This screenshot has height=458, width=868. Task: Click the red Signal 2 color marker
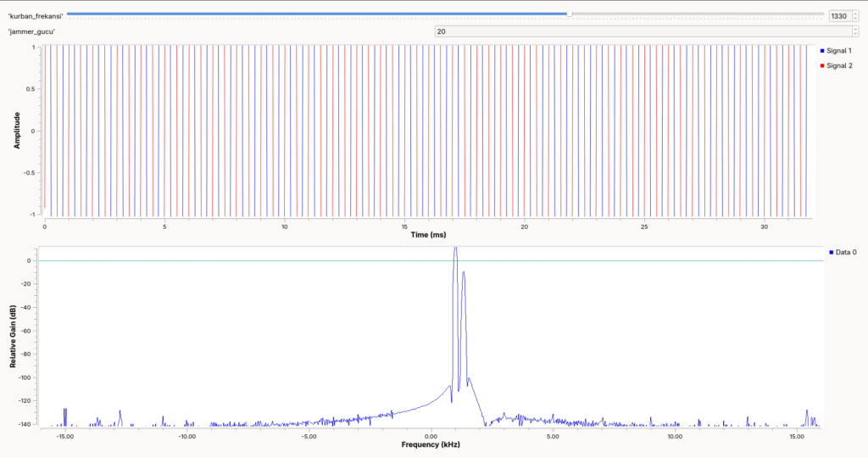point(822,65)
